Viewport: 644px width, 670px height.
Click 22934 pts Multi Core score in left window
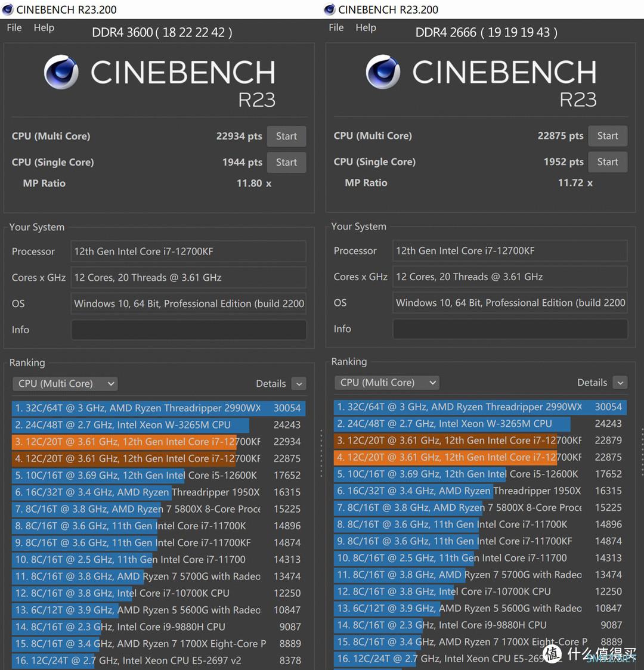pos(239,137)
